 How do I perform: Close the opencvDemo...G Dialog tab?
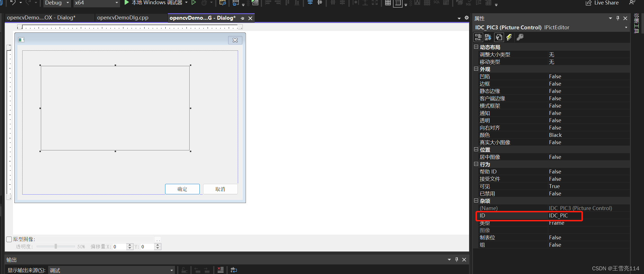250,18
